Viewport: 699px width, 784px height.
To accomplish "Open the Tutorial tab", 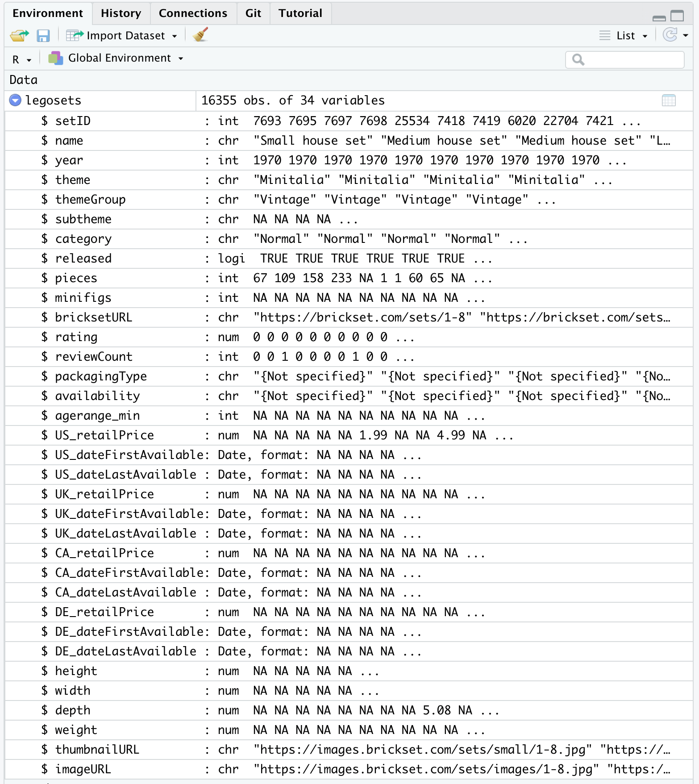I will point(300,13).
